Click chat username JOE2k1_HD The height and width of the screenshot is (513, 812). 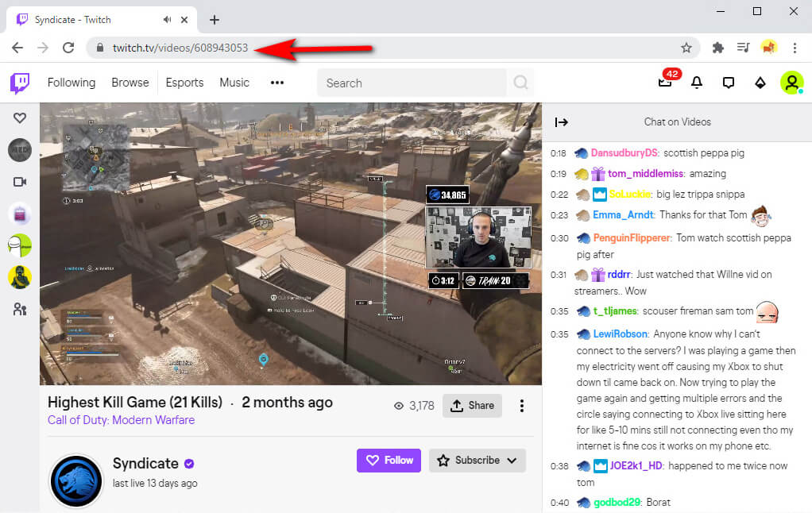[636, 465]
